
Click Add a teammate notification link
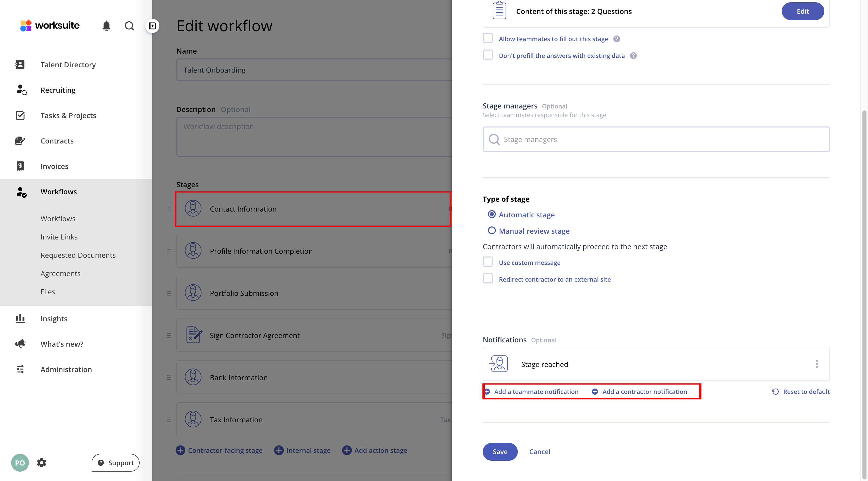click(x=536, y=391)
